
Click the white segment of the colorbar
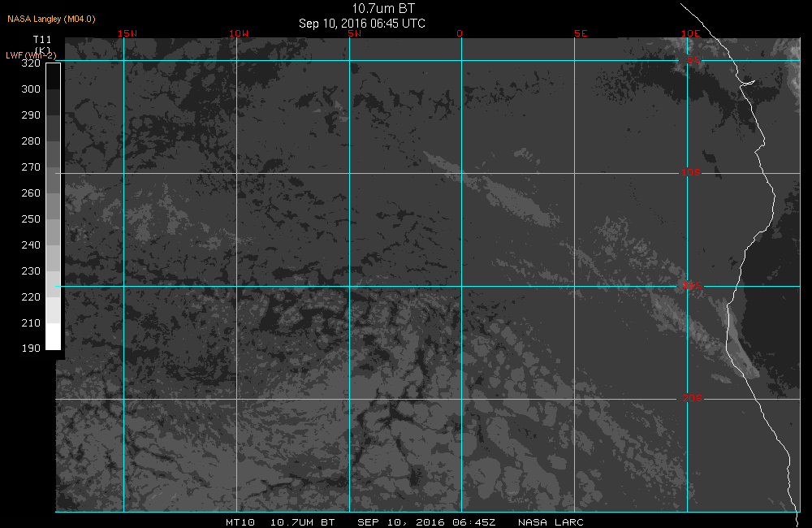tap(54, 336)
